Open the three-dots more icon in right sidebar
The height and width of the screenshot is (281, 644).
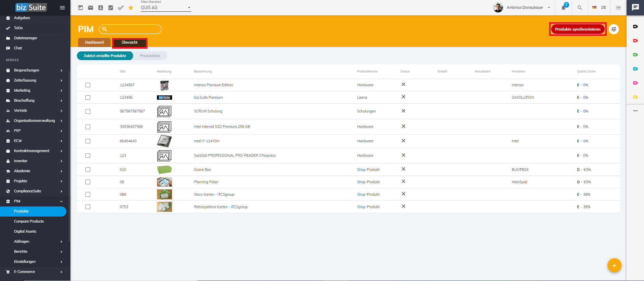[x=635, y=111]
